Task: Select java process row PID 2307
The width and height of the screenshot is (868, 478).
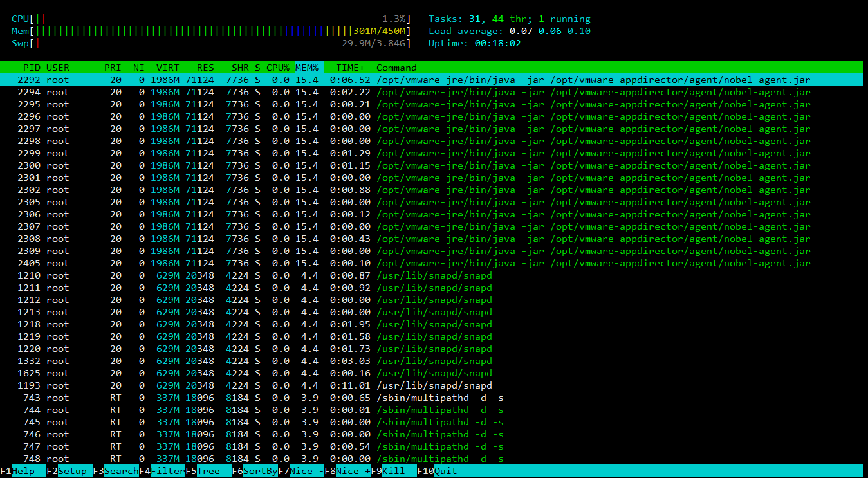Action: (431, 226)
